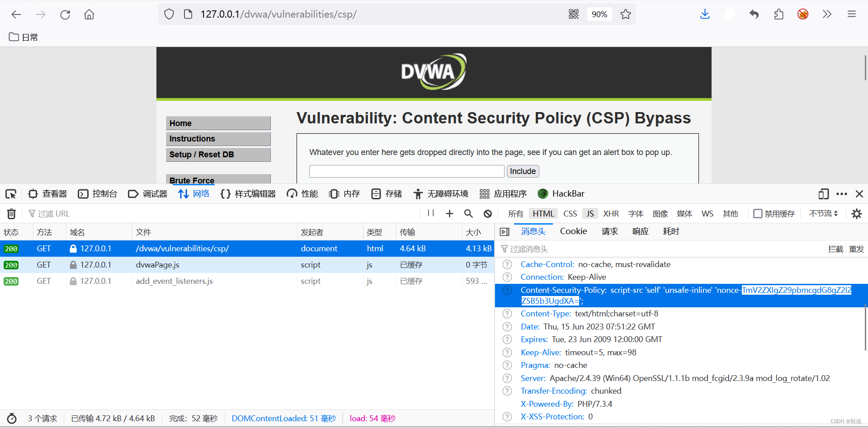
Task: Select the dvwaPage.js request row
Action: [247, 265]
